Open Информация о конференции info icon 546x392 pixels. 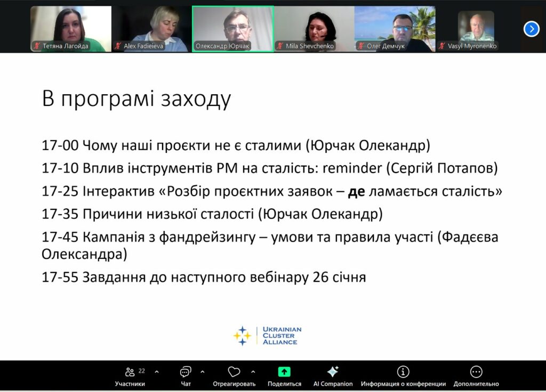coord(403,372)
